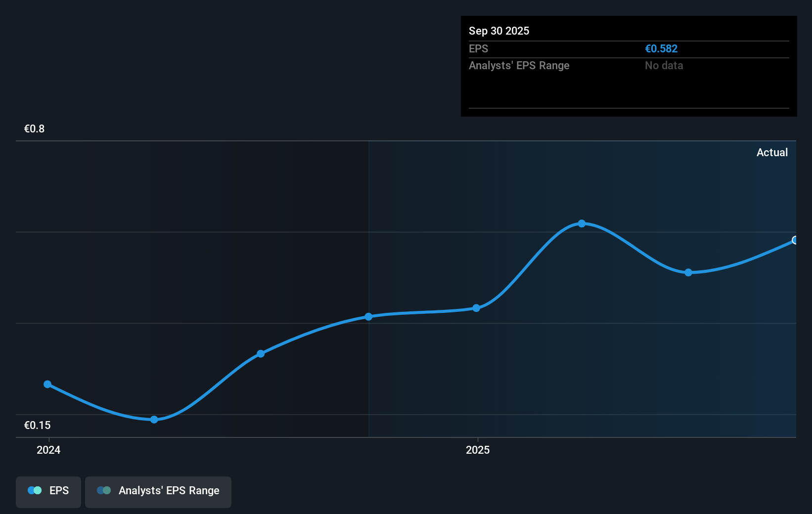This screenshot has height=514, width=812.
Task: Select the EPS data point on the vertical divider
Action: pyautogui.click(x=368, y=316)
